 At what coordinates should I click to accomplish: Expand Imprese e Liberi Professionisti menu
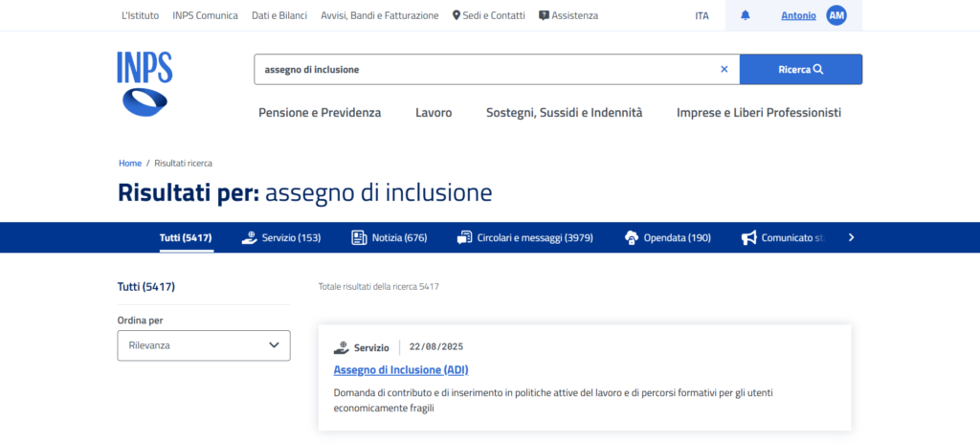pos(759,113)
